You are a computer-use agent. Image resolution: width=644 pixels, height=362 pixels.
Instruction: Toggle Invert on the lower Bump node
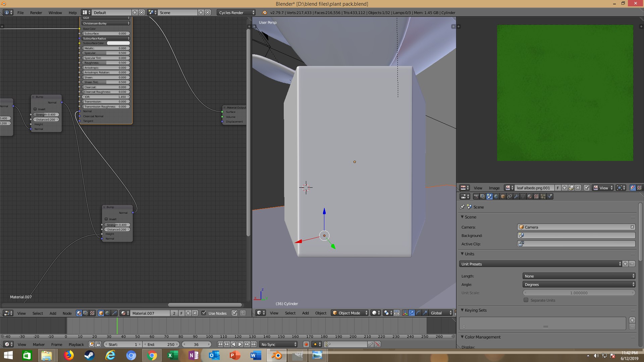click(x=106, y=219)
